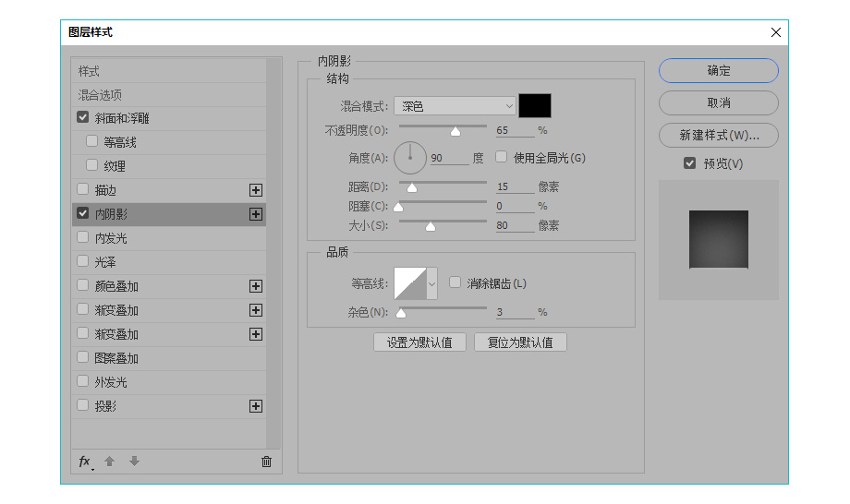850x504 pixels.
Task: Open the fx add-style menu icon
Action: tap(86, 462)
